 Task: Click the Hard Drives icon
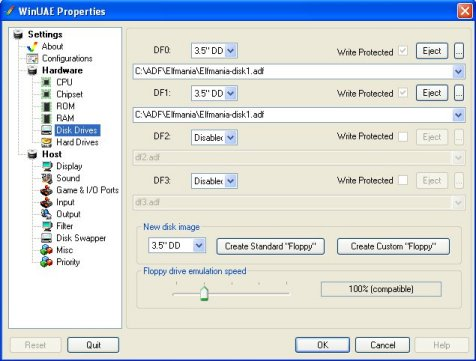(x=46, y=142)
